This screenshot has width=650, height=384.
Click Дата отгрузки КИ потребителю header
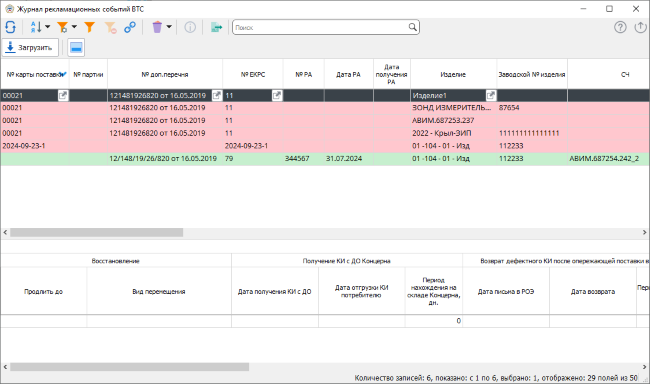[x=361, y=292]
